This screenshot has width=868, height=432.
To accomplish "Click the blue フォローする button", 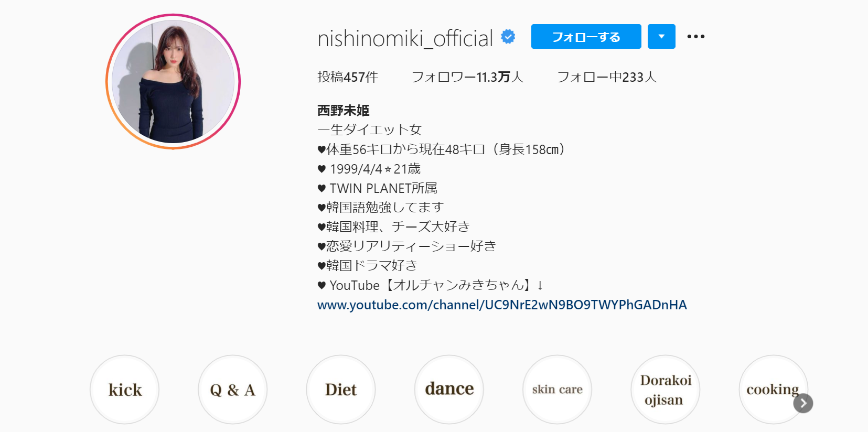I will [586, 36].
